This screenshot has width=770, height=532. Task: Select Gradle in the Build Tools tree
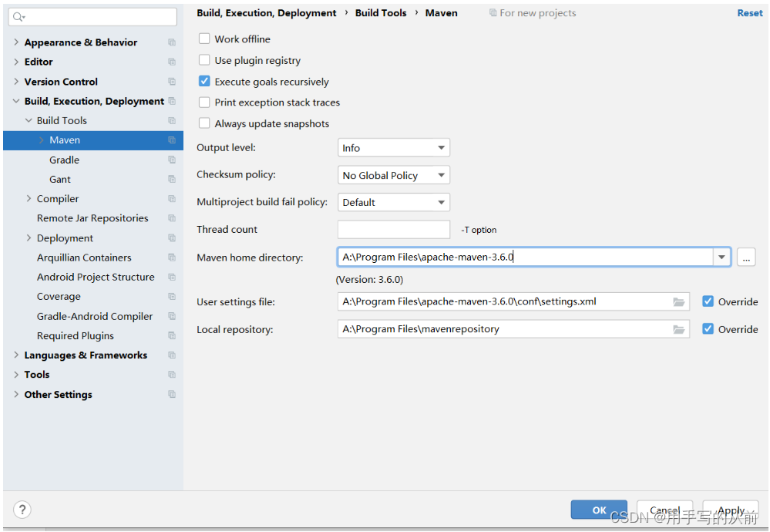pyautogui.click(x=64, y=160)
